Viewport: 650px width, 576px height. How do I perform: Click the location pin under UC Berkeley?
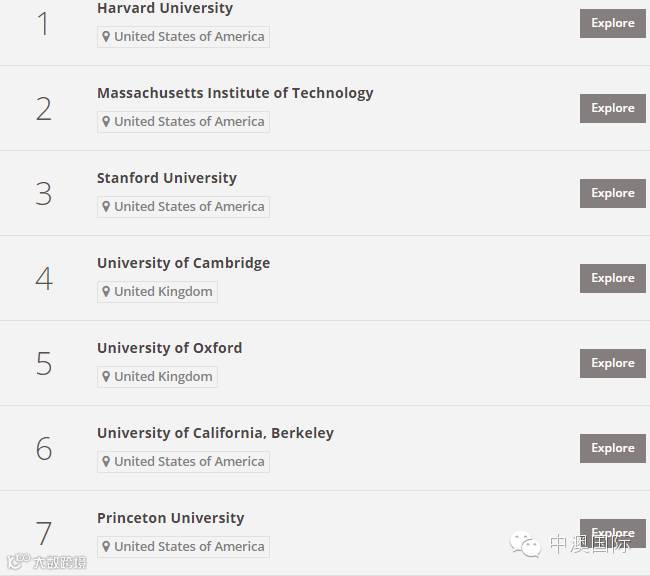(106, 462)
